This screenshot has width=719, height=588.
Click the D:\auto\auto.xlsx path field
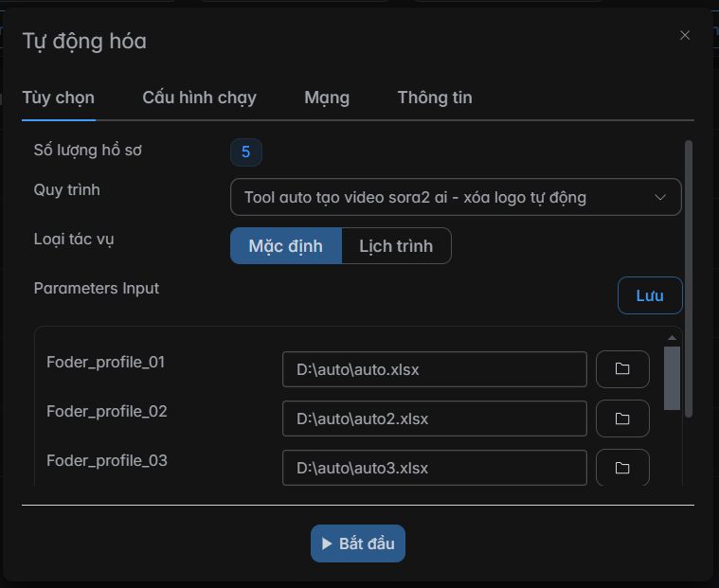[x=434, y=369]
